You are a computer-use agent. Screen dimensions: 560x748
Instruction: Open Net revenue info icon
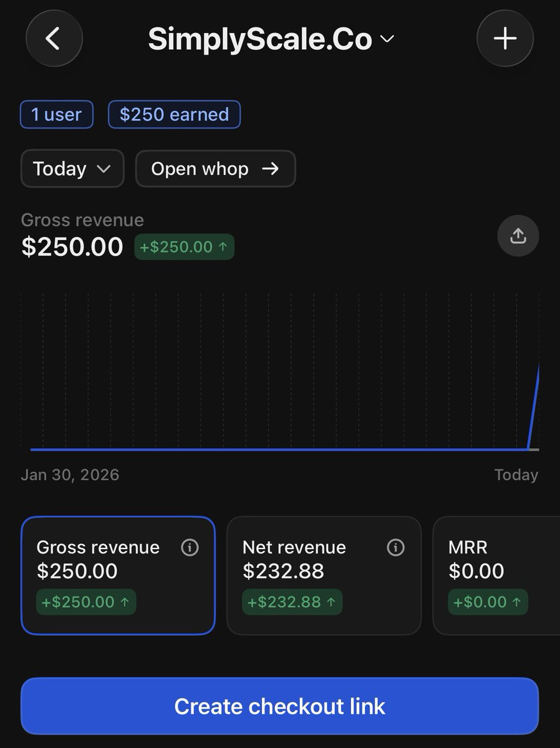pos(395,547)
